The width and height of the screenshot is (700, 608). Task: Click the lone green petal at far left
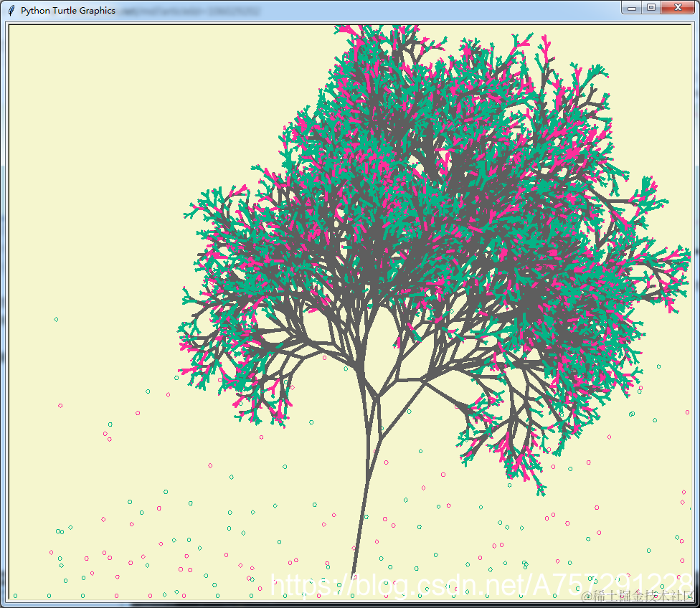tap(56, 319)
